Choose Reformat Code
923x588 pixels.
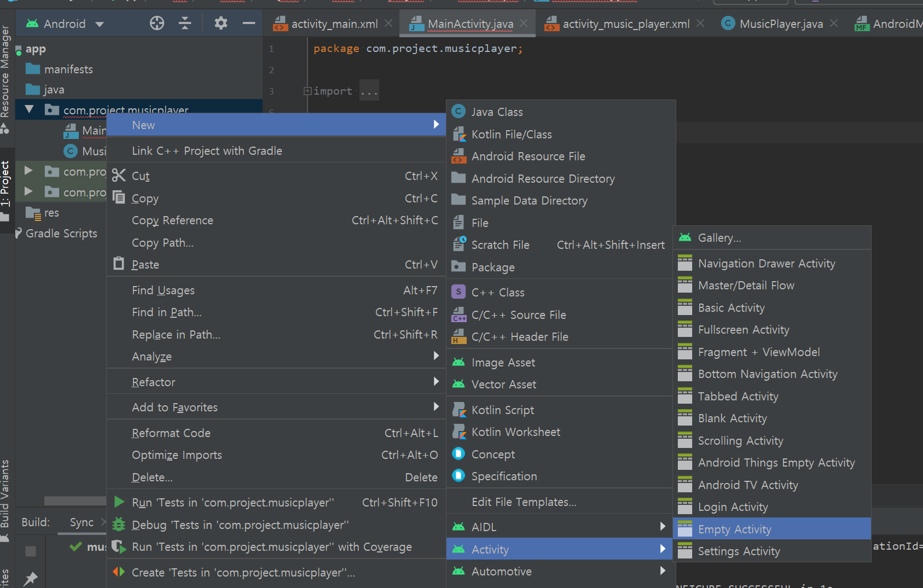(x=276, y=433)
